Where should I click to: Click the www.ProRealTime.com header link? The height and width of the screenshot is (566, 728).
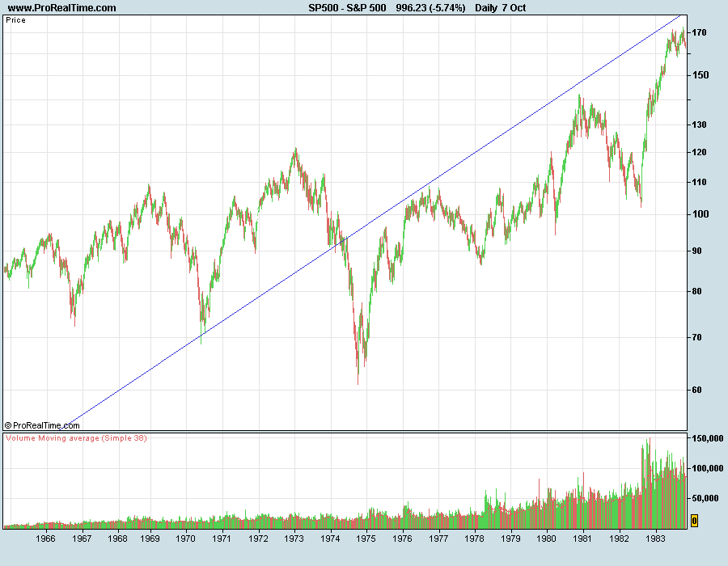click(61, 8)
